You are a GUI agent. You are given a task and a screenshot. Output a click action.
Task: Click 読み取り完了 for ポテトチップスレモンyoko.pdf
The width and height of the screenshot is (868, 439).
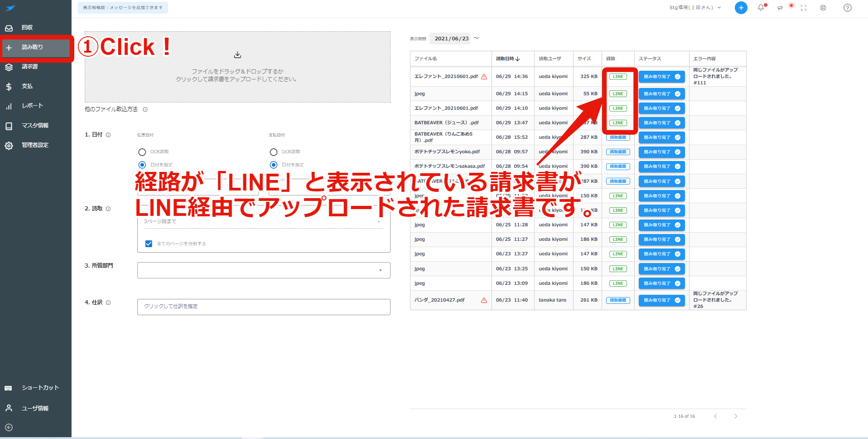coord(662,152)
